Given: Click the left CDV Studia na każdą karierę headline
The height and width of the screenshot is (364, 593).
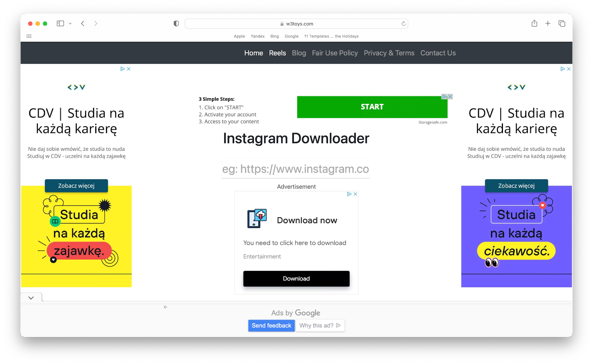Looking at the screenshot, I should [x=76, y=121].
